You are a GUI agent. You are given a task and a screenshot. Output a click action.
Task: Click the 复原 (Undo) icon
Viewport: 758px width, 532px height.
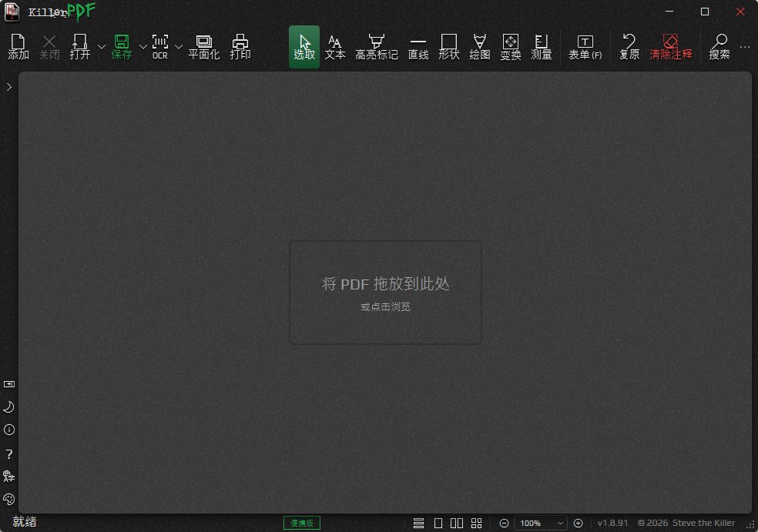[x=629, y=47]
